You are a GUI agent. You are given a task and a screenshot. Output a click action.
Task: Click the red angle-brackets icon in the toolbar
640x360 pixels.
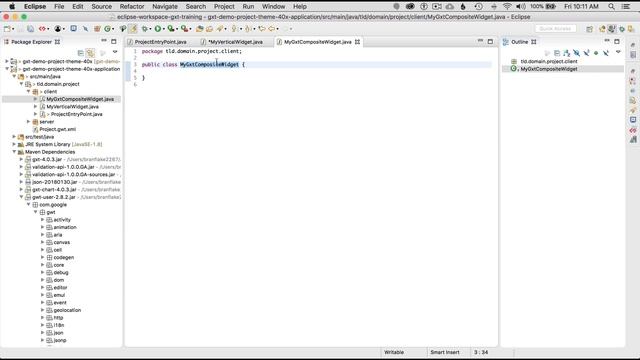coord(42,29)
